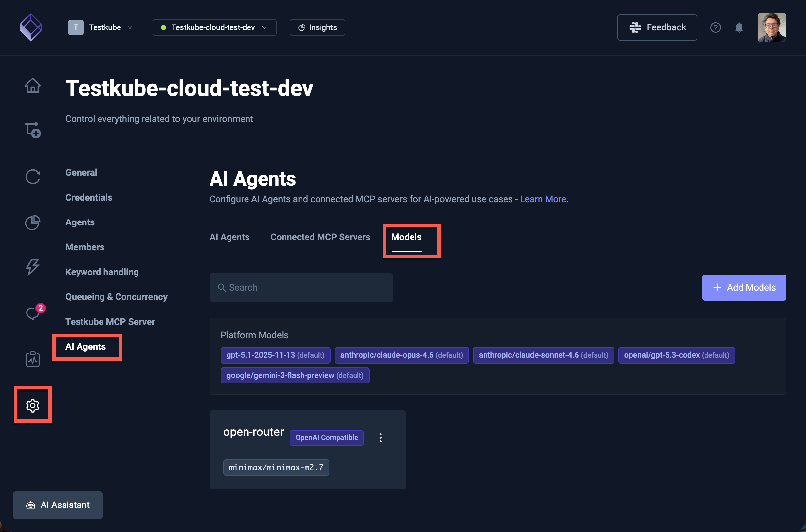Switch to the Connected MCP Servers tab
The image size is (806, 532).
[320, 237]
